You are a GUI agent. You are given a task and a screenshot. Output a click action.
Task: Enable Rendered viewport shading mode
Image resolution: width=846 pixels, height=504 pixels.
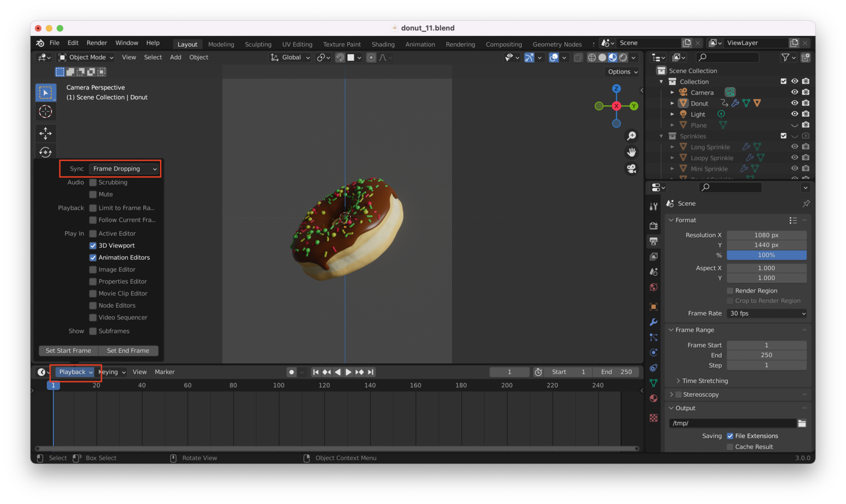click(623, 57)
